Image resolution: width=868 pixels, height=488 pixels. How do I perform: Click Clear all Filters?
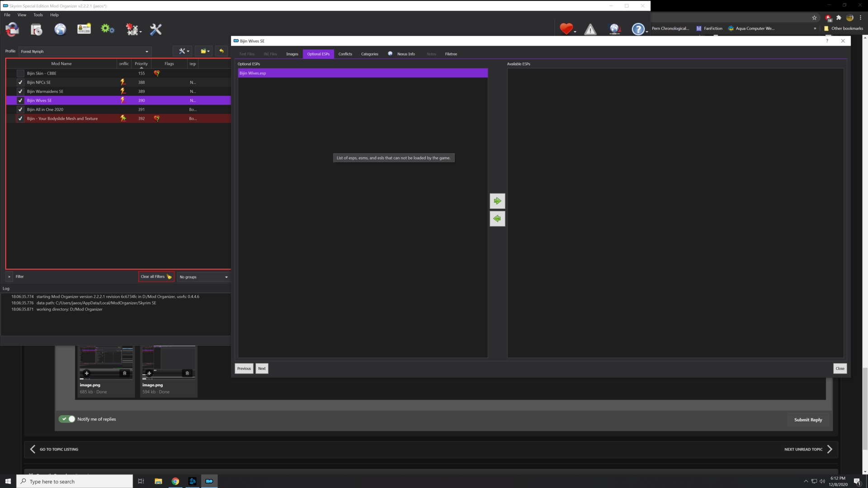(156, 277)
